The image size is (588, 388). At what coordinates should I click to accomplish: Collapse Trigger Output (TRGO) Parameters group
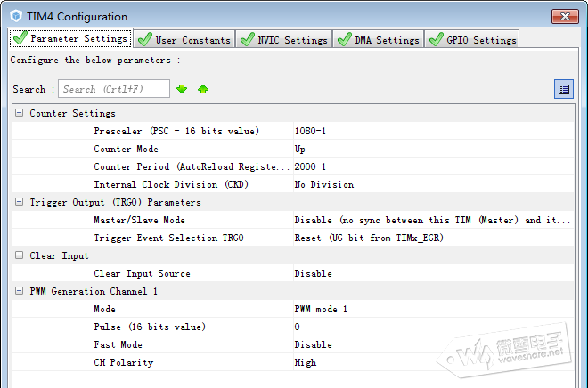[x=20, y=203]
